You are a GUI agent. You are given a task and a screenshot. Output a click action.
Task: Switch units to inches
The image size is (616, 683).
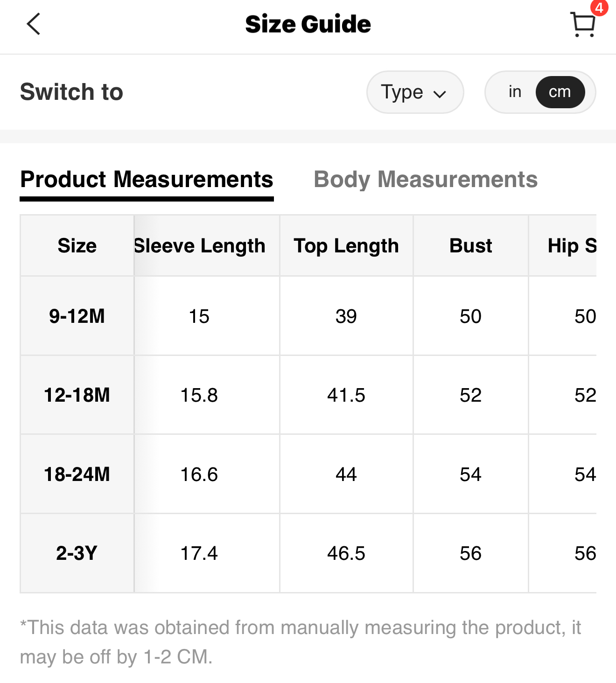click(x=515, y=92)
